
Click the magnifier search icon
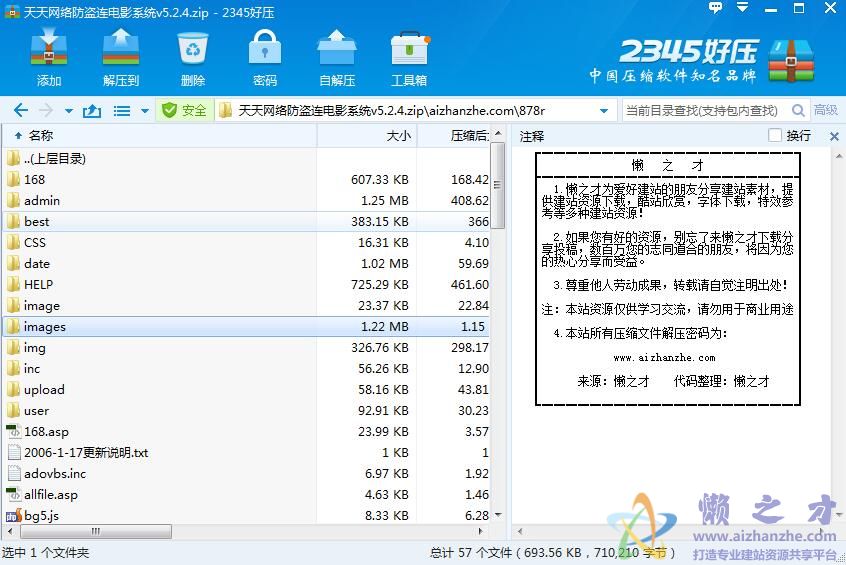798,111
